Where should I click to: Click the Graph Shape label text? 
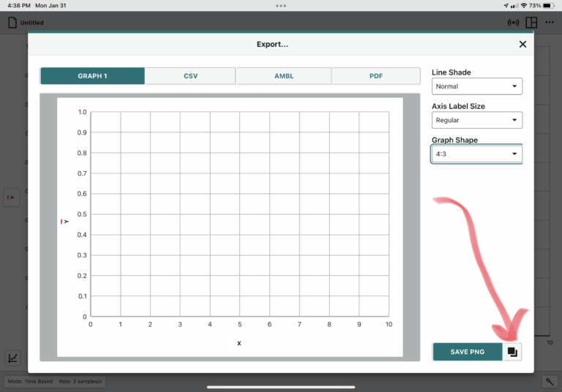(454, 140)
